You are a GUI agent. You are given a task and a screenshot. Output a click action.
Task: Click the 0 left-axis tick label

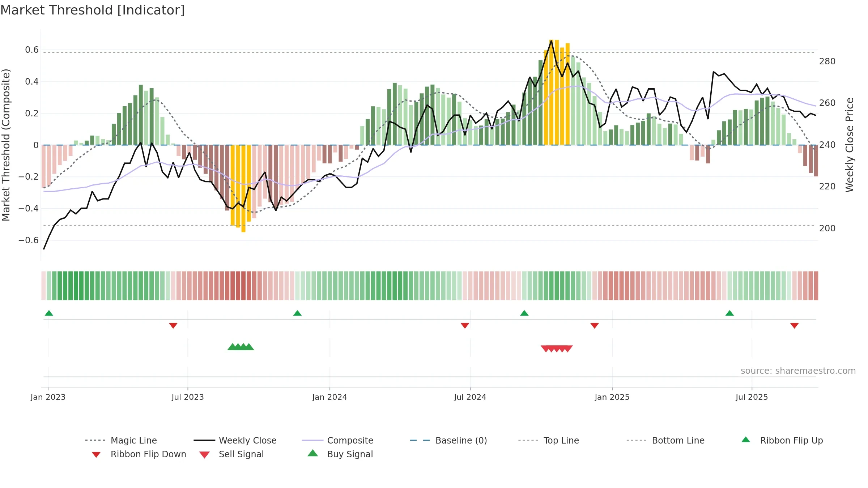(36, 145)
